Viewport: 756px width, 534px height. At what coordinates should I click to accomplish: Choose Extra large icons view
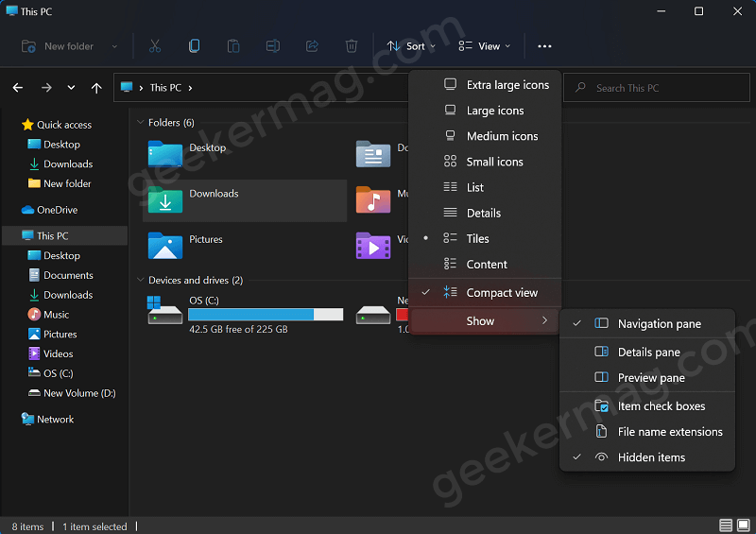tap(485, 85)
